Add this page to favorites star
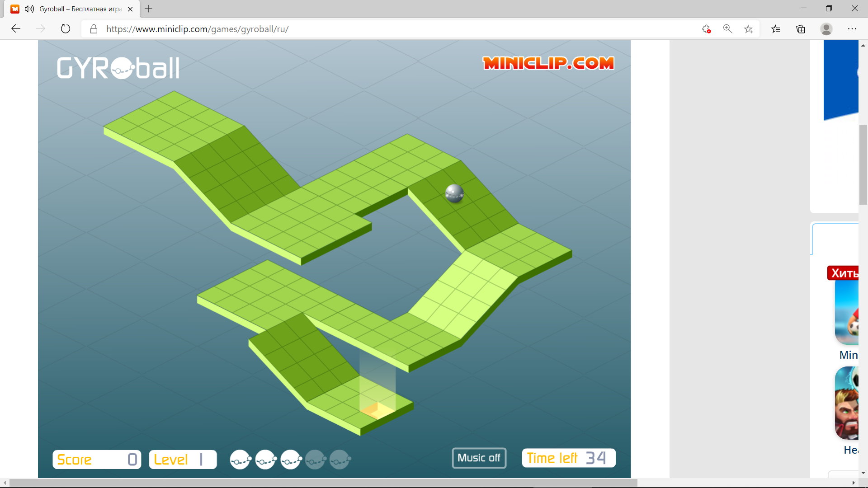 pos(749,29)
